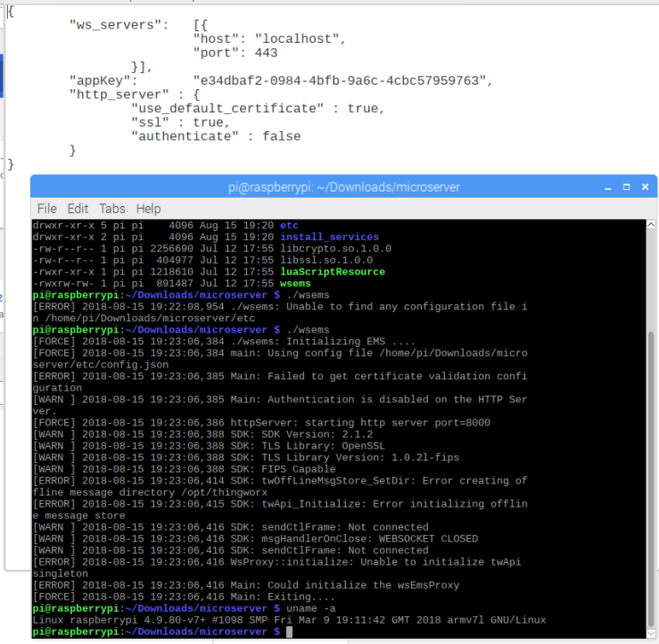Click the blue etc directory name
Viewport: 659px width, 644px height.
289,226
